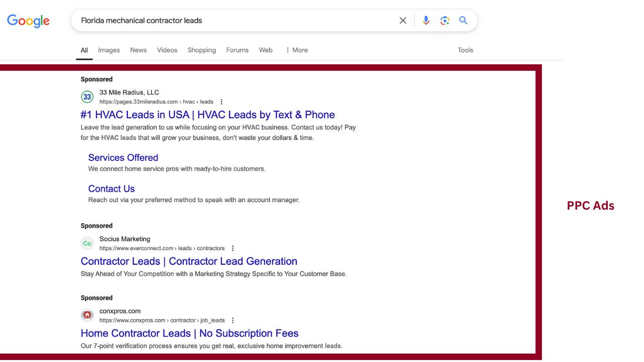Open the Services Offered sitelink
644x362 pixels.
pos(123,157)
